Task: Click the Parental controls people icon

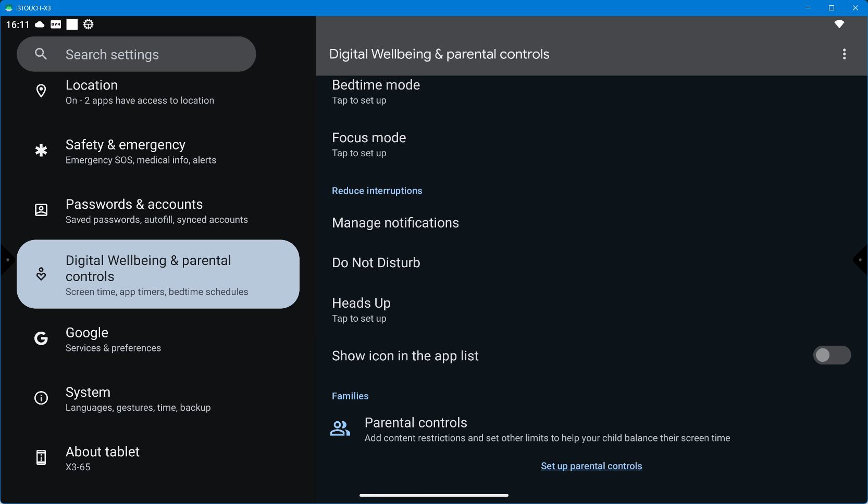Action: pos(340,429)
